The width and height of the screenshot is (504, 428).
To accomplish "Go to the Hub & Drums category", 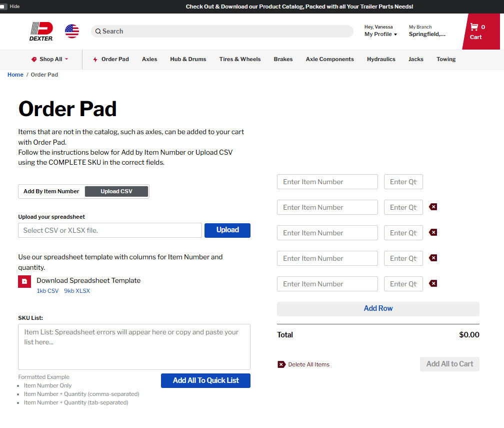I will [188, 59].
